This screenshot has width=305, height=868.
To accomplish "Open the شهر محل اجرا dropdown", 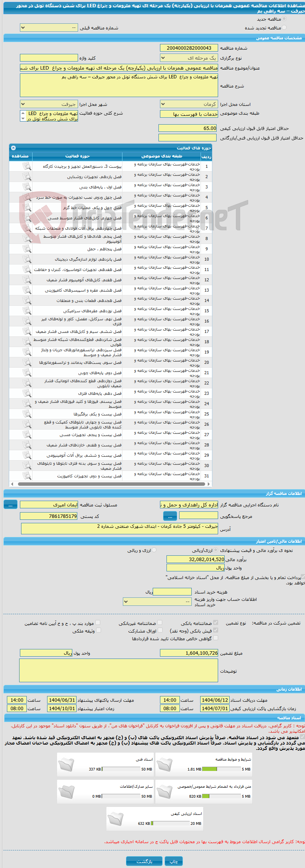I will click(49, 104).
